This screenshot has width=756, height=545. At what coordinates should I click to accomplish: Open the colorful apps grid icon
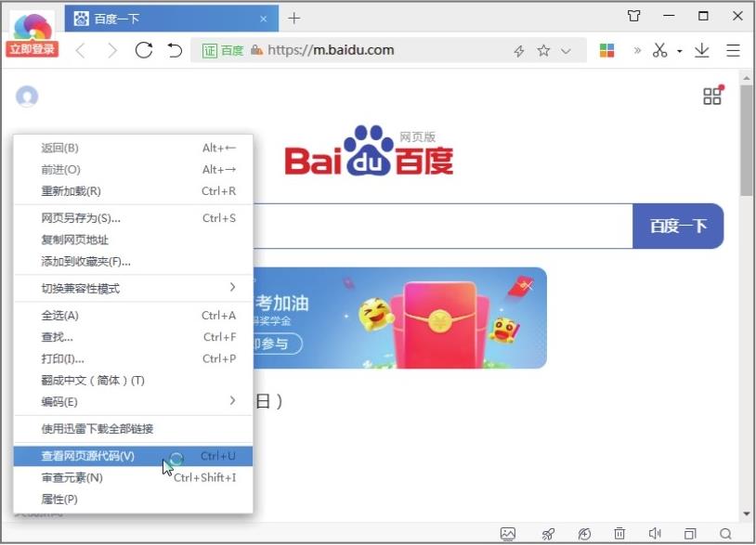606,50
